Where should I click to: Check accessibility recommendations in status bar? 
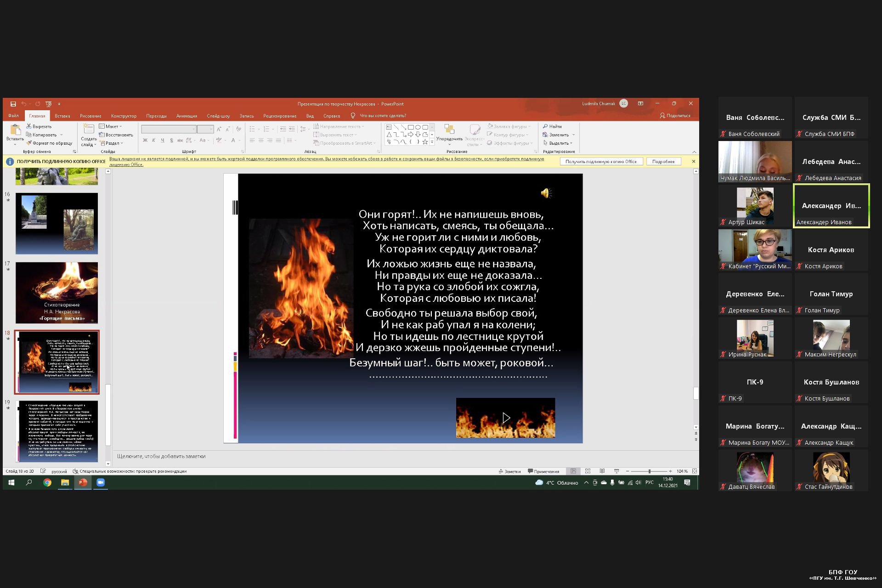pyautogui.click(x=130, y=471)
